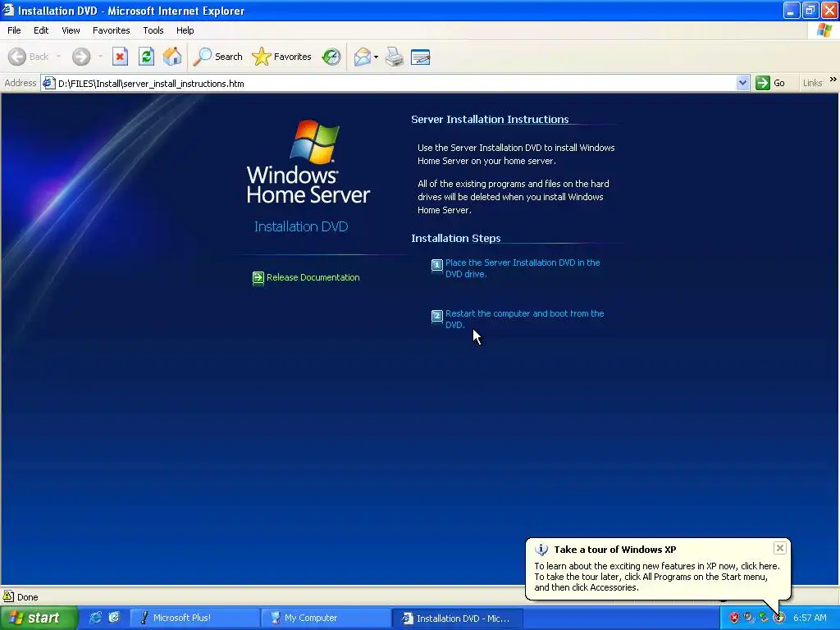This screenshot has height=630, width=840.
Task: Close the Windows XP tour balloon
Action: point(780,548)
